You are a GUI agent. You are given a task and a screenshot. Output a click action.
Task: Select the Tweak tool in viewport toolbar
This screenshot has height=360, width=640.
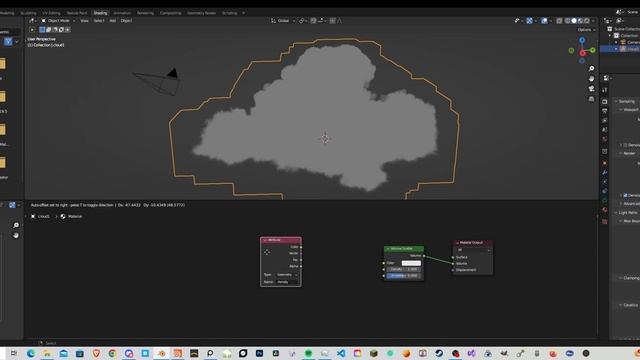[x=32, y=29]
